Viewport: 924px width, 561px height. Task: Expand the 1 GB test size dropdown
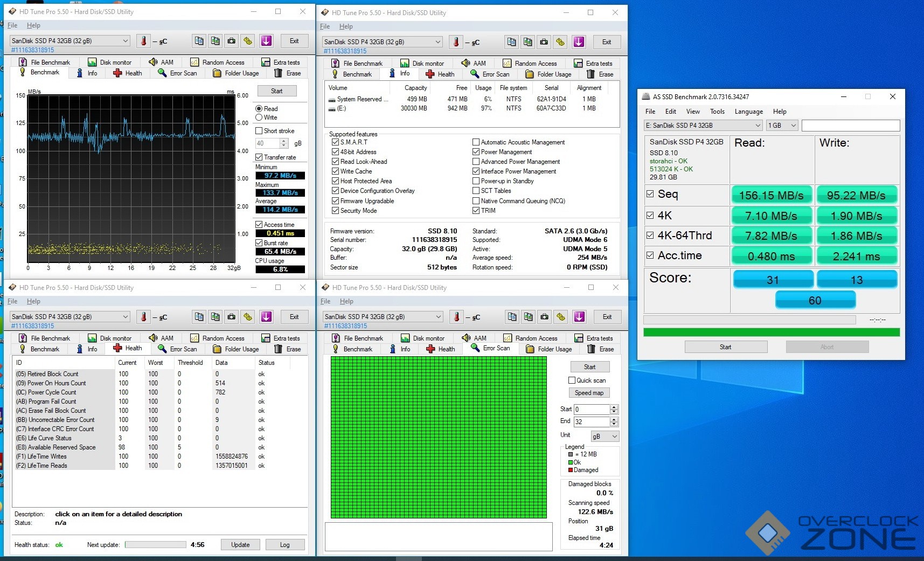pos(782,126)
